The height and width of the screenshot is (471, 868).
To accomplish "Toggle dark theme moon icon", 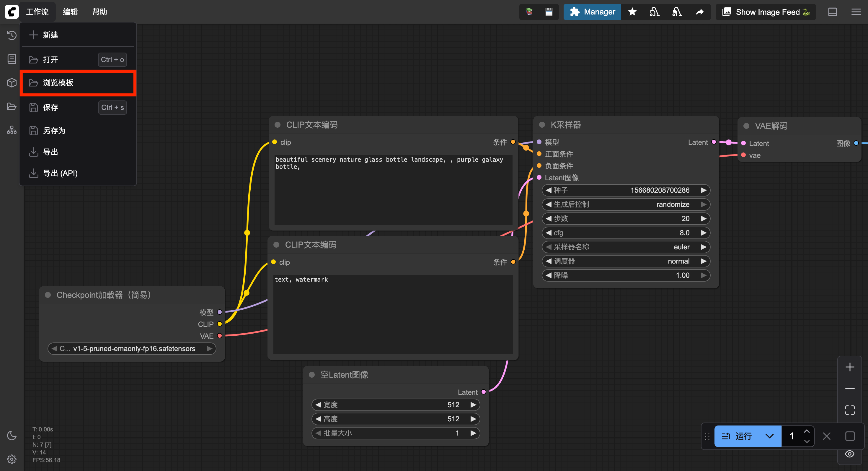I will click(x=12, y=435).
